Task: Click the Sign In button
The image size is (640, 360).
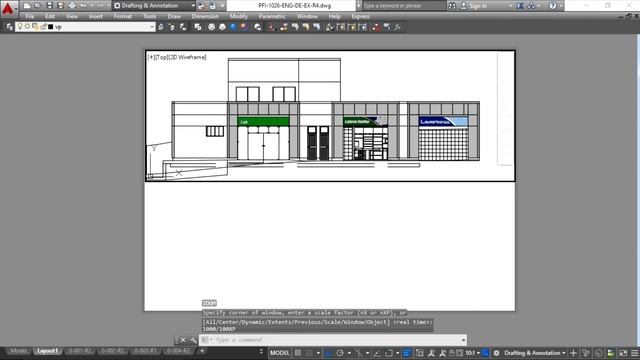Action: 473,6
